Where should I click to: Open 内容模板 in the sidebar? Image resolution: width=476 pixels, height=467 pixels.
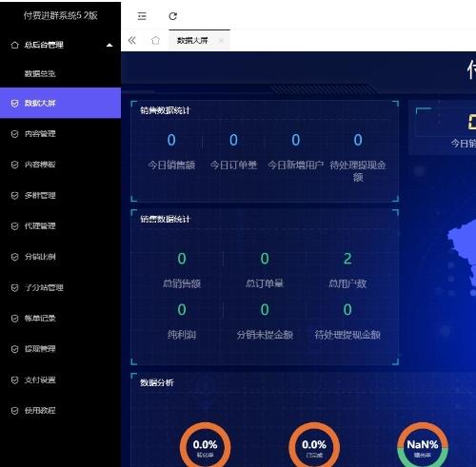point(40,165)
